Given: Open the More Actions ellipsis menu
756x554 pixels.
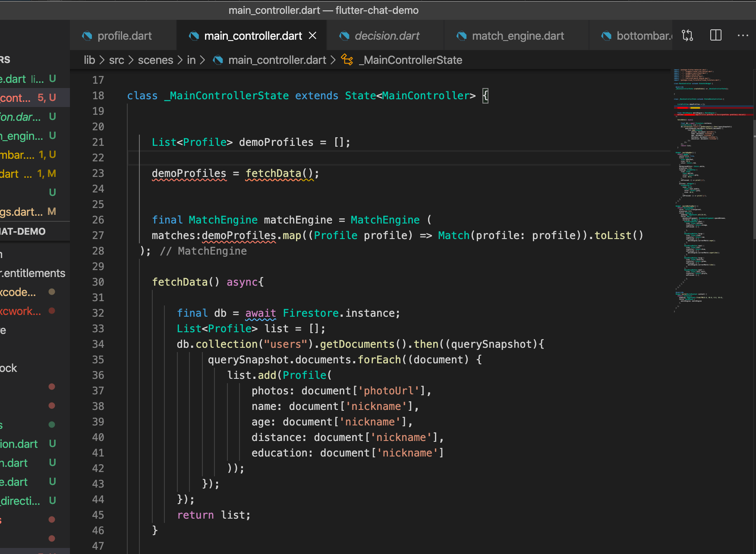Looking at the screenshot, I should click(x=743, y=35).
